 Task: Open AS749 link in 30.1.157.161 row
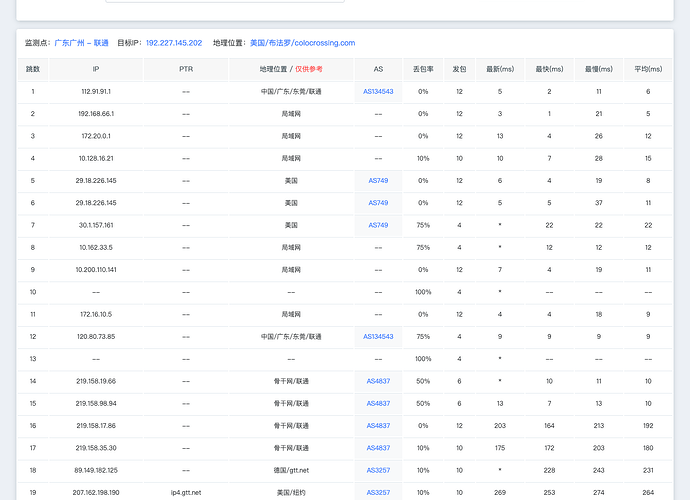(378, 225)
